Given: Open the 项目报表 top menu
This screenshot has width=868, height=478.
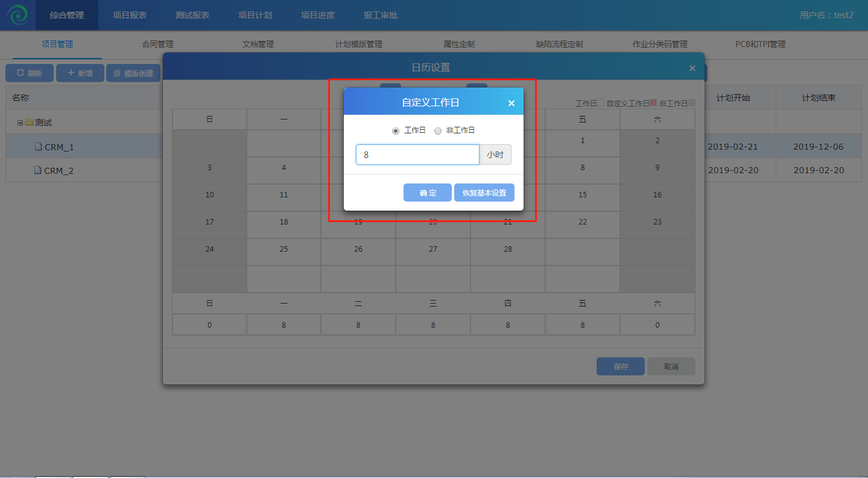Looking at the screenshot, I should (x=130, y=15).
